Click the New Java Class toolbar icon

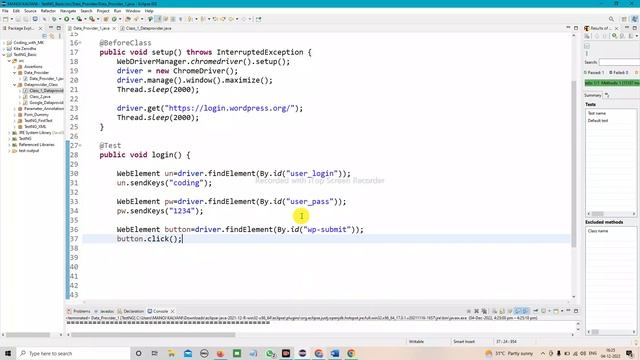[114, 19]
